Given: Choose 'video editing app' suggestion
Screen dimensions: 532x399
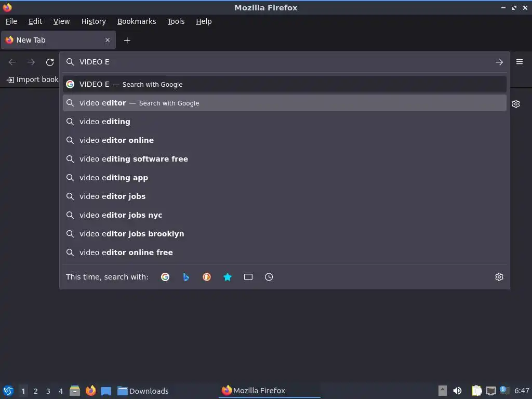Looking at the screenshot, I should (x=285, y=178).
